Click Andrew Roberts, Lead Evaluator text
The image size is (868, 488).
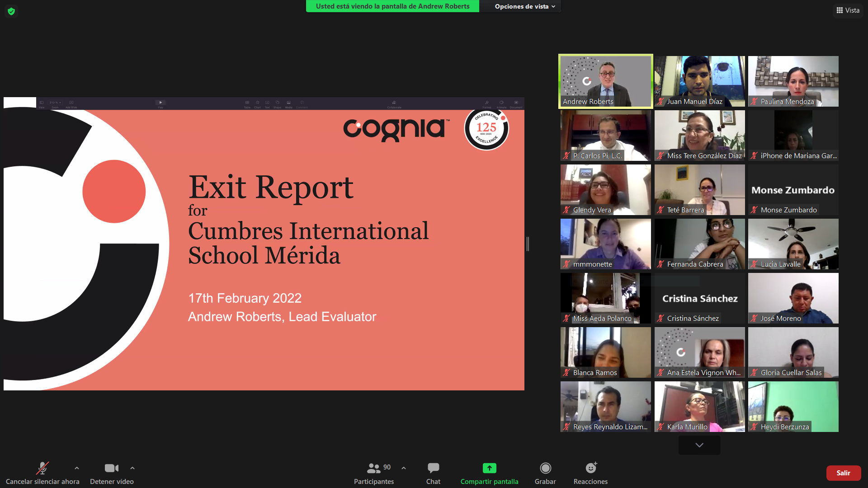pyautogui.click(x=282, y=317)
